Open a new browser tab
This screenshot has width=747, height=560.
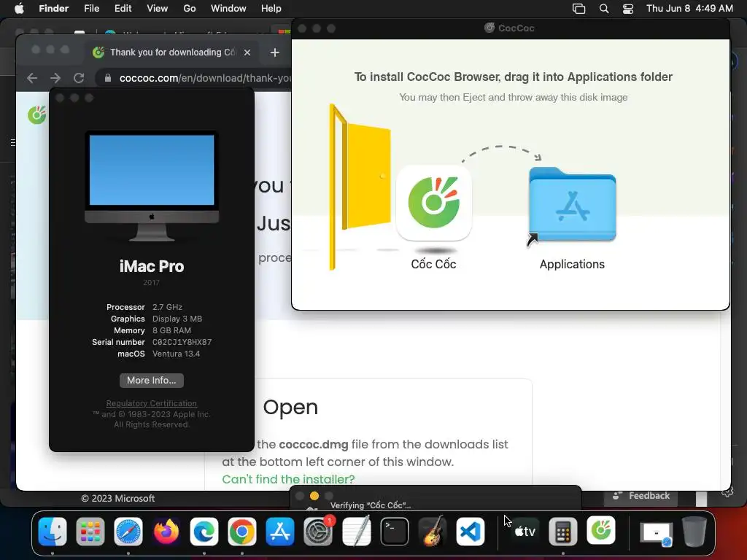click(275, 52)
